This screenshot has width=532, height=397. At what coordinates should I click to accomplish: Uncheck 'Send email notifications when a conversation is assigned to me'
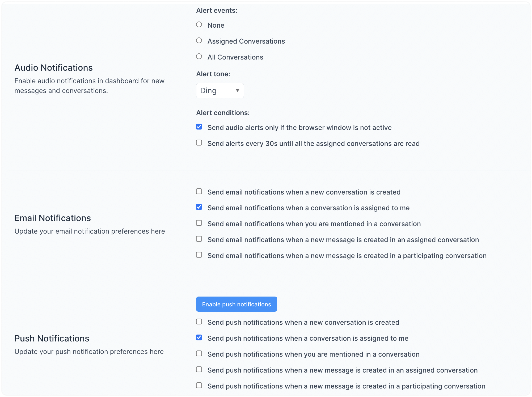(199, 207)
